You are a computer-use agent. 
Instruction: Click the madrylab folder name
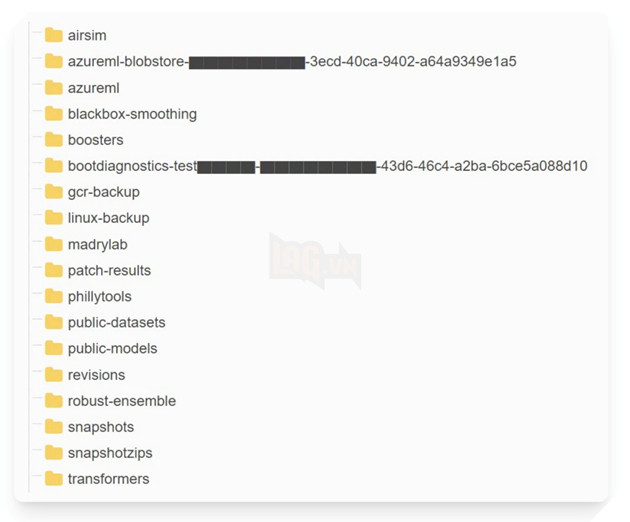pyautogui.click(x=97, y=244)
